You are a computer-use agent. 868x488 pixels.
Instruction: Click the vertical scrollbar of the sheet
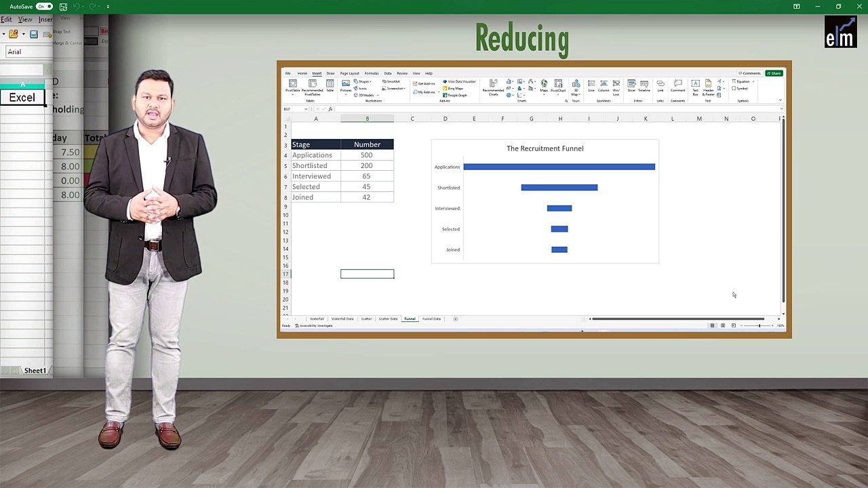tap(783, 210)
